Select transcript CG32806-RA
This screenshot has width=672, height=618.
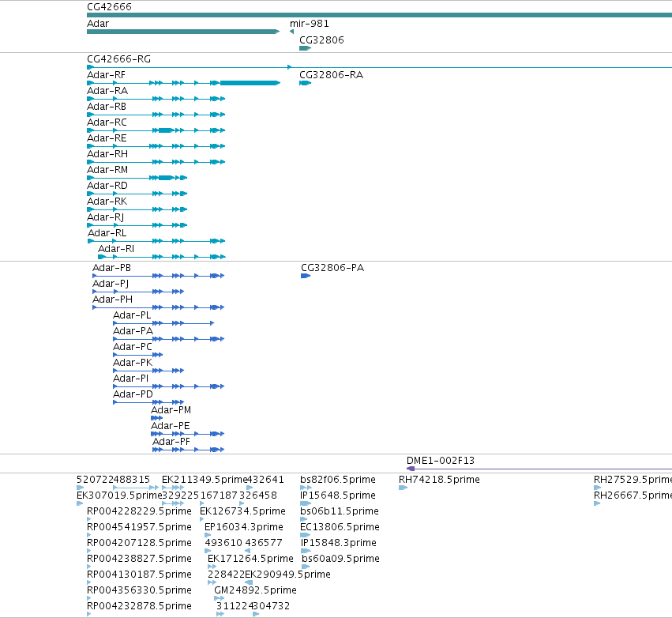tap(331, 75)
